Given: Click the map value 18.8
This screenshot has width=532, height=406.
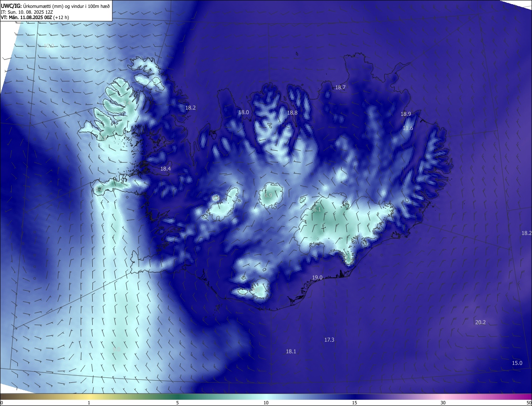Looking at the screenshot, I should (292, 113).
